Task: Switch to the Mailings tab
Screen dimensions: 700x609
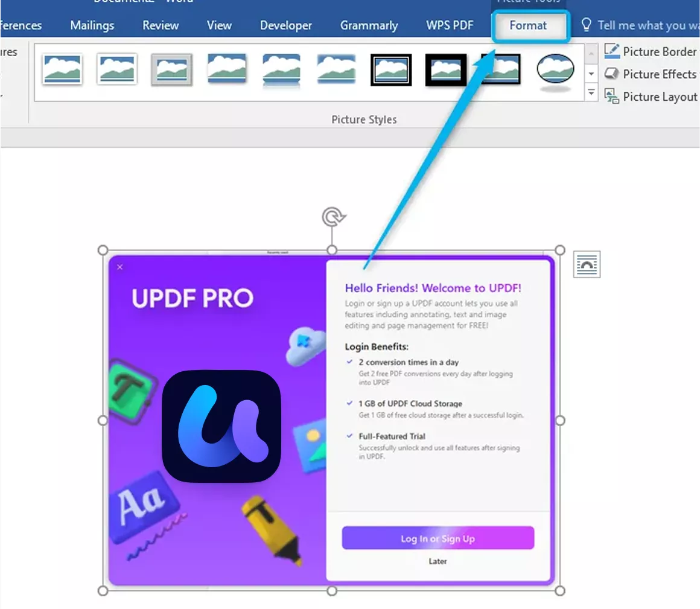Action: click(92, 25)
